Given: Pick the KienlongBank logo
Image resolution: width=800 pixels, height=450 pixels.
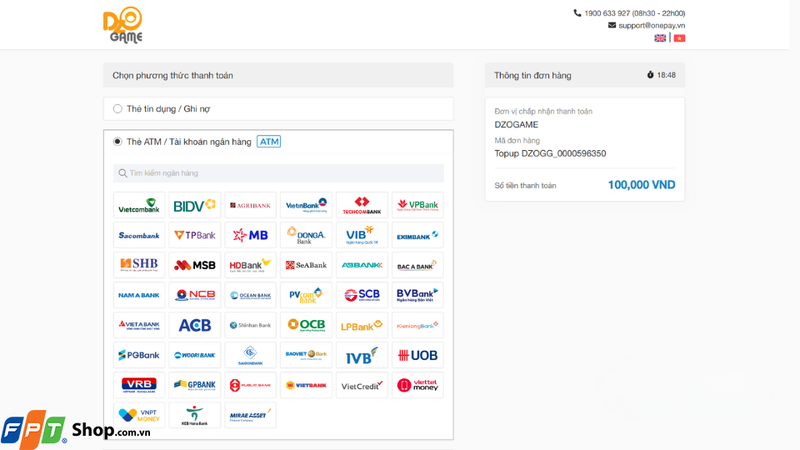Looking at the screenshot, I should click(x=417, y=325).
